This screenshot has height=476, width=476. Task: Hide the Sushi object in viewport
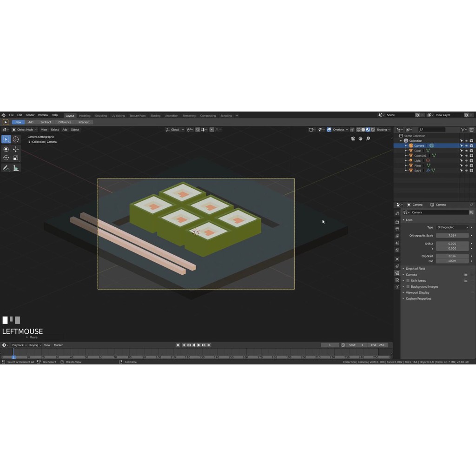[x=466, y=171]
